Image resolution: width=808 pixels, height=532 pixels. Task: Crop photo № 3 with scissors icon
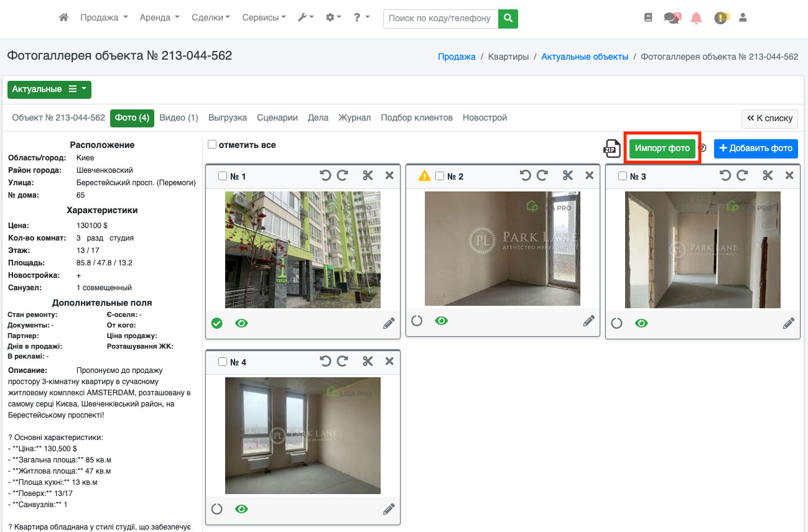[768, 176]
